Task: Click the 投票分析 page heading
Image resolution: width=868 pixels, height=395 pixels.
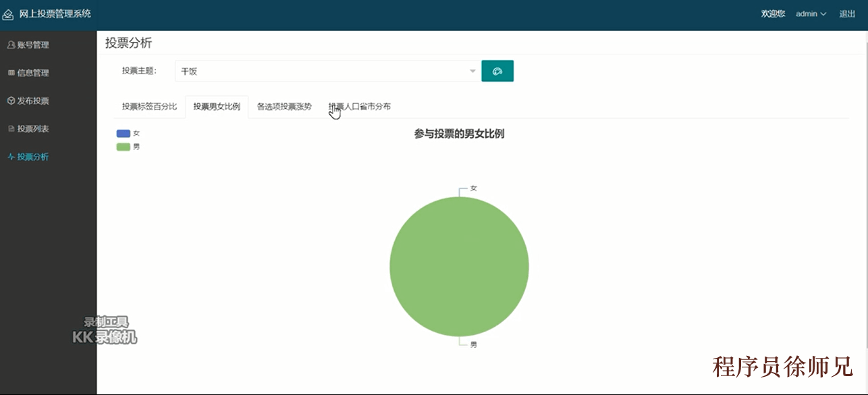Action: (129, 43)
